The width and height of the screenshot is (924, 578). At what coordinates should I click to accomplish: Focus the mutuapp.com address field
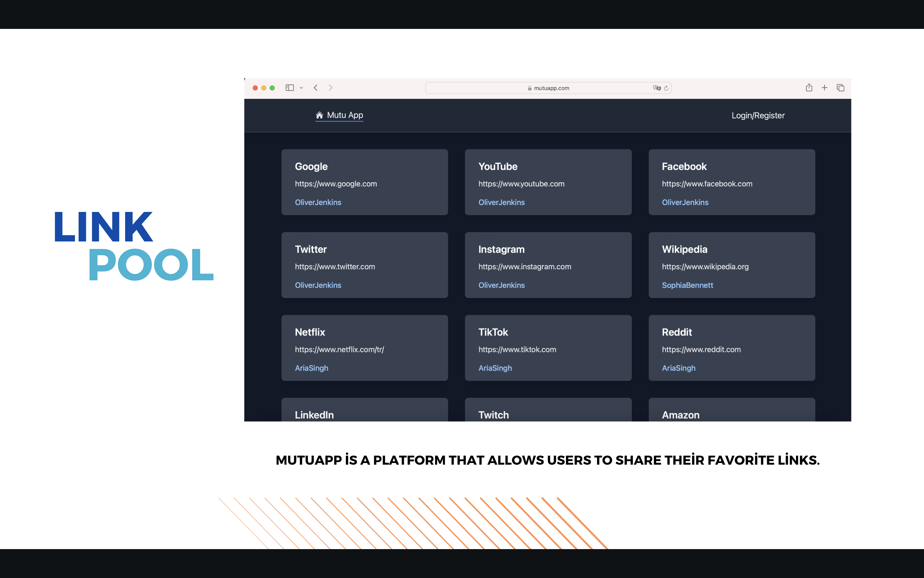click(x=548, y=88)
